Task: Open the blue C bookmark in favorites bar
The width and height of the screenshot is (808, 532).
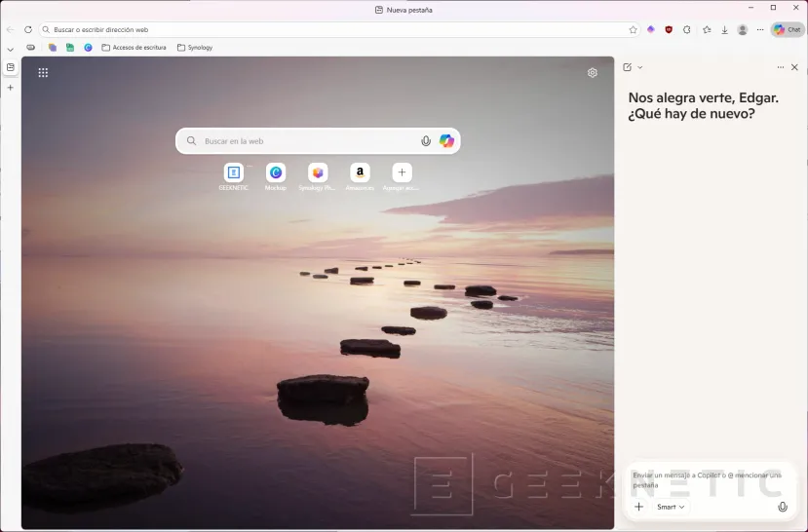Action: (x=88, y=48)
